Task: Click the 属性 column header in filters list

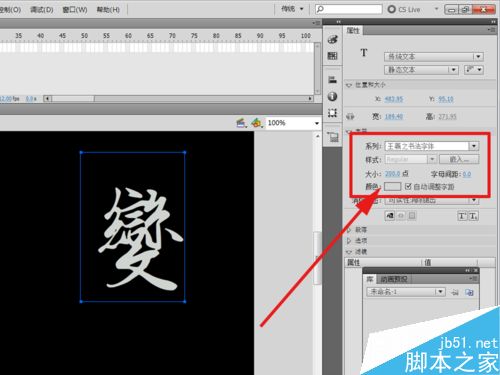Action: (353, 263)
